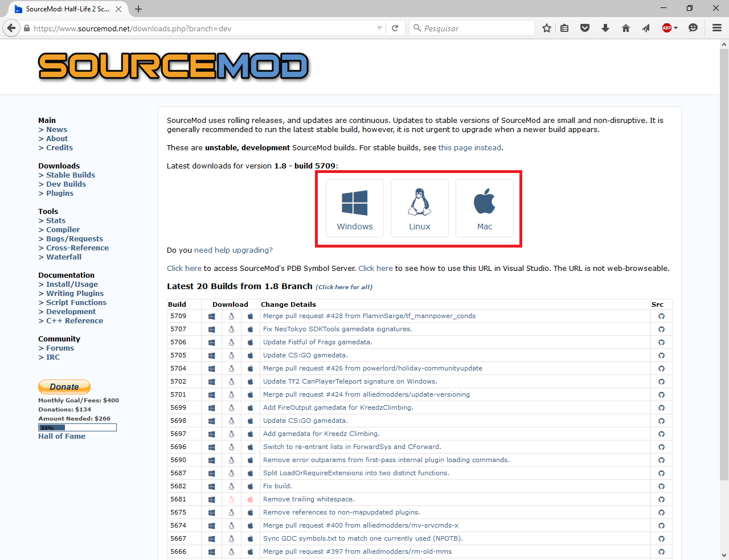Close the SourceMod browser tab

point(118,9)
